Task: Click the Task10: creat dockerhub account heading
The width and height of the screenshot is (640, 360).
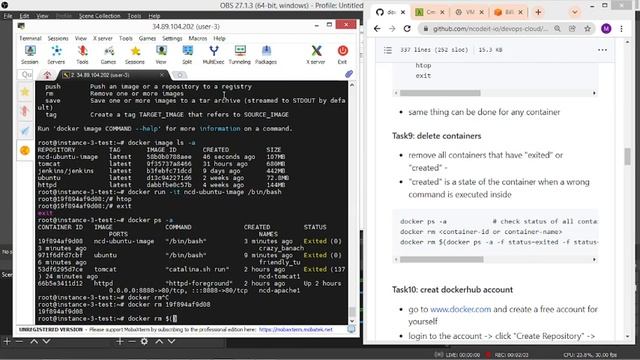Action: (452, 289)
